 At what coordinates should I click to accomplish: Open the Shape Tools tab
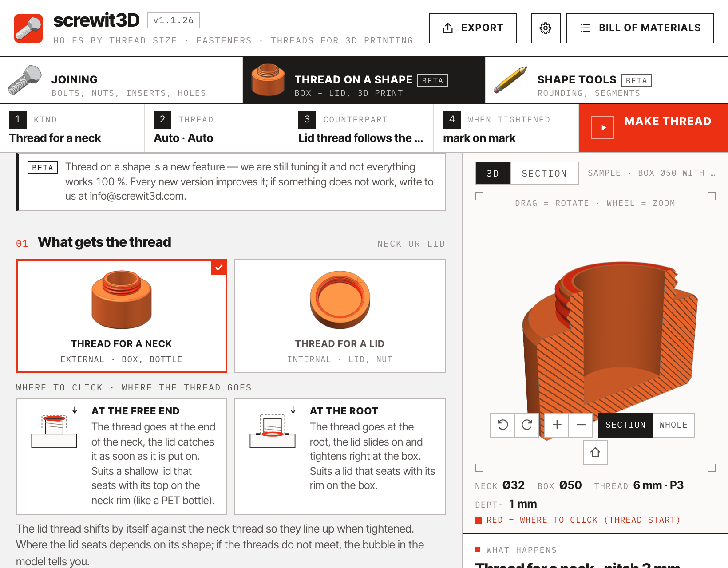[606, 80]
